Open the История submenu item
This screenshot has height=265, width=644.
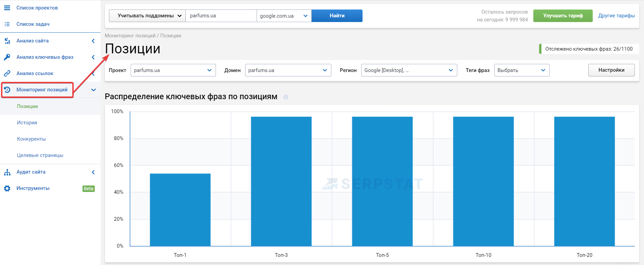[27, 123]
